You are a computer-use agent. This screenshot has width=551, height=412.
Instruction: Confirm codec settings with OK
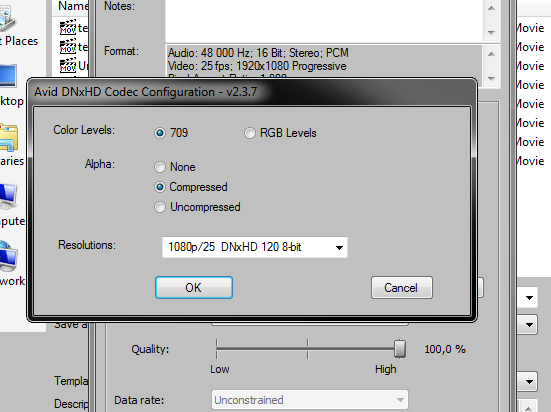coord(194,288)
